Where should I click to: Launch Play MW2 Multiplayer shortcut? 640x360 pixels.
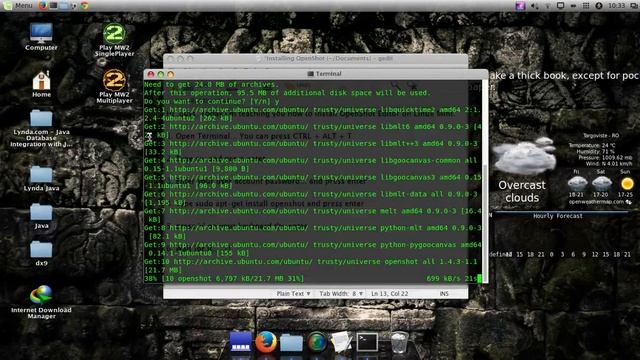114,87
